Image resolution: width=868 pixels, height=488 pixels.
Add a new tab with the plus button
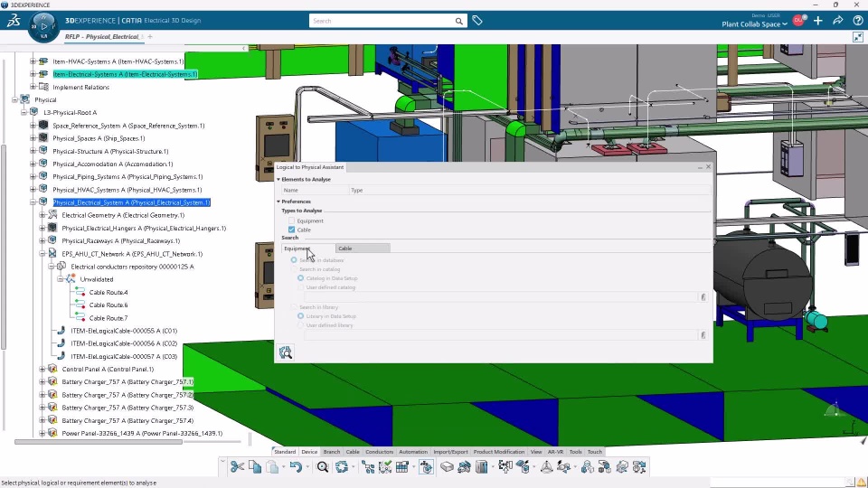coord(150,36)
